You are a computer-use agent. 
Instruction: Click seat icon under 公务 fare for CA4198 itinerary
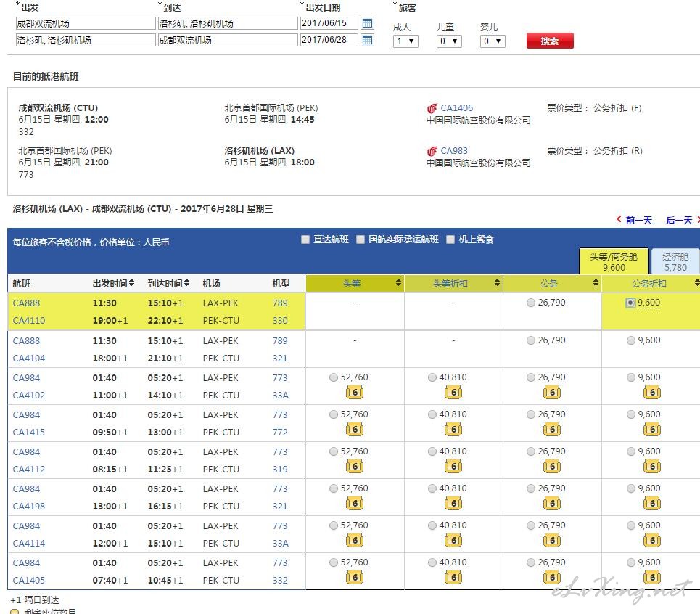552,504
